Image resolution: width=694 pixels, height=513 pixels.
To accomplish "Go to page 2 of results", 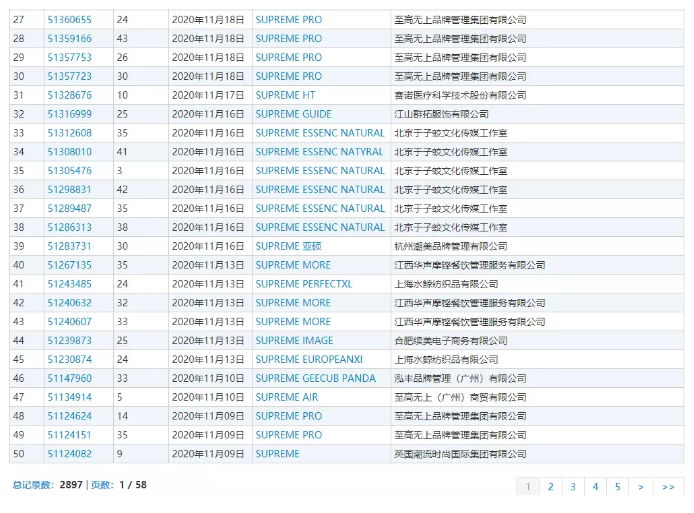I will [551, 487].
